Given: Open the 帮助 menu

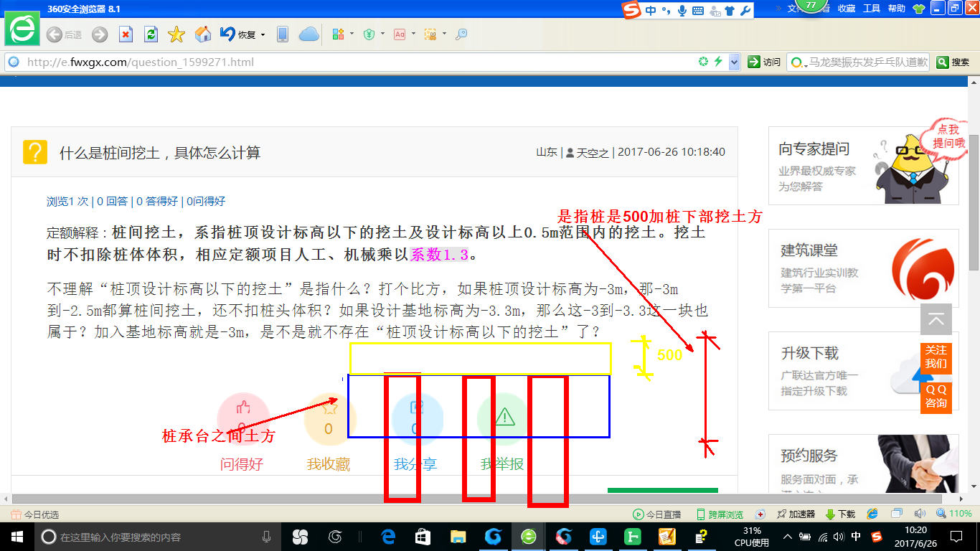Looking at the screenshot, I should pos(897,9).
